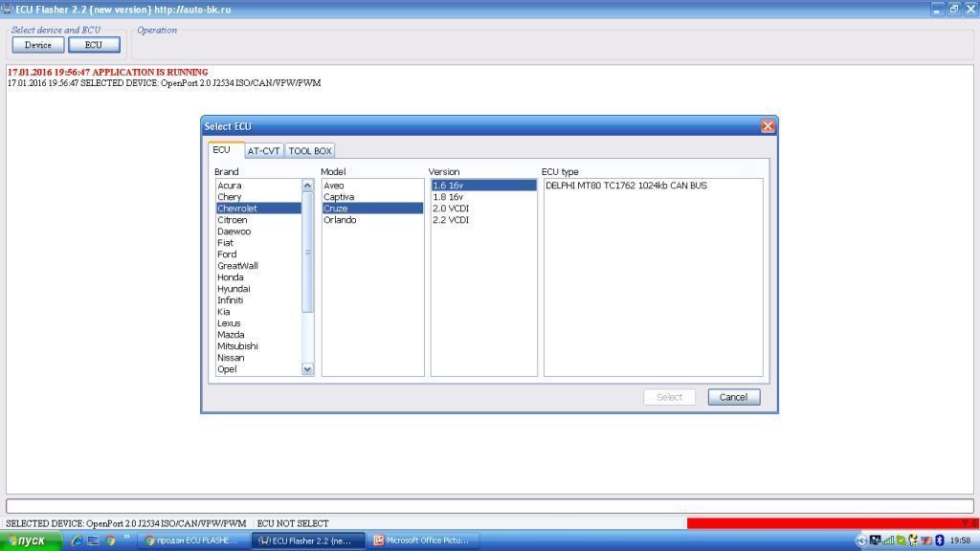The image size is (980, 551).
Task: Select Mazda in Brand list
Action: [258, 335]
